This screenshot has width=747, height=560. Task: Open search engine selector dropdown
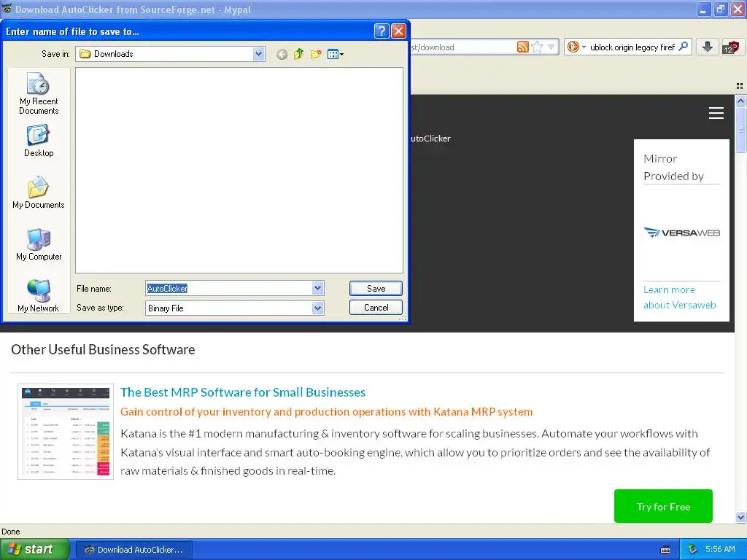[576, 47]
